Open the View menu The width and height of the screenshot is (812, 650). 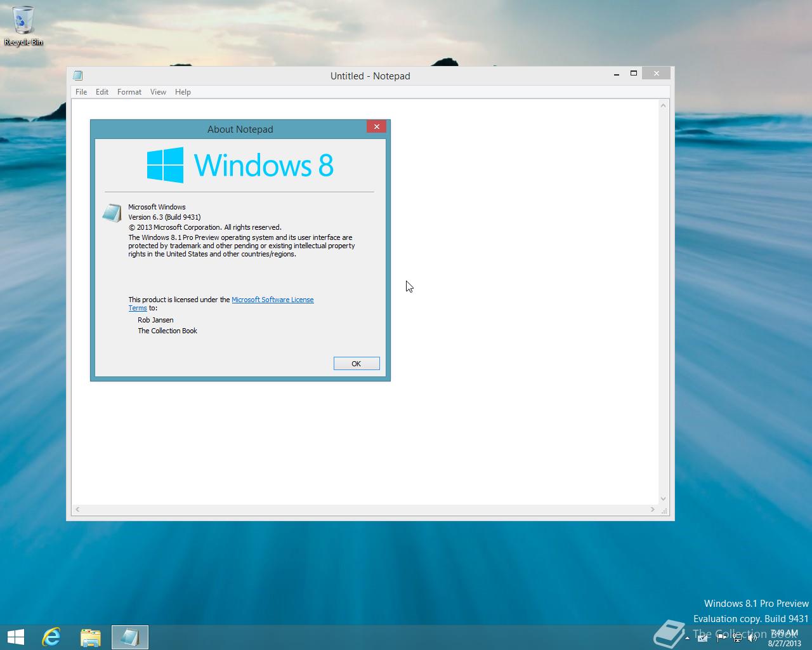pos(158,92)
